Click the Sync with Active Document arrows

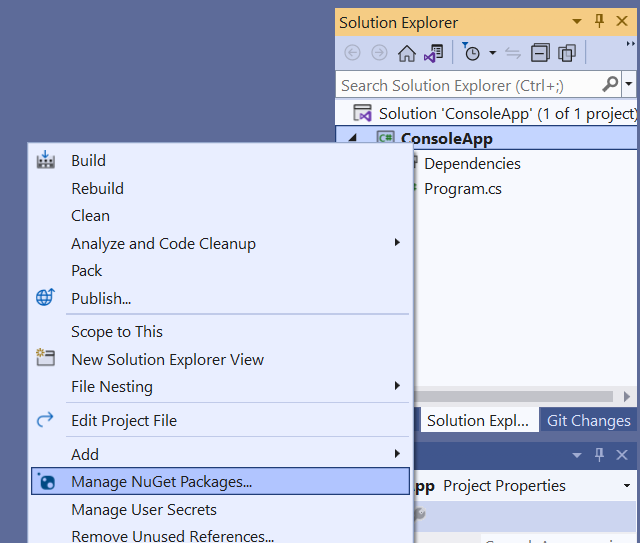click(x=513, y=53)
